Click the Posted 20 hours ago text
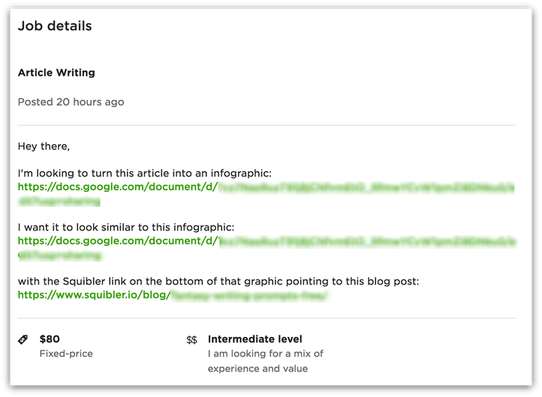Viewport: 542px width, 397px height. [x=71, y=102]
